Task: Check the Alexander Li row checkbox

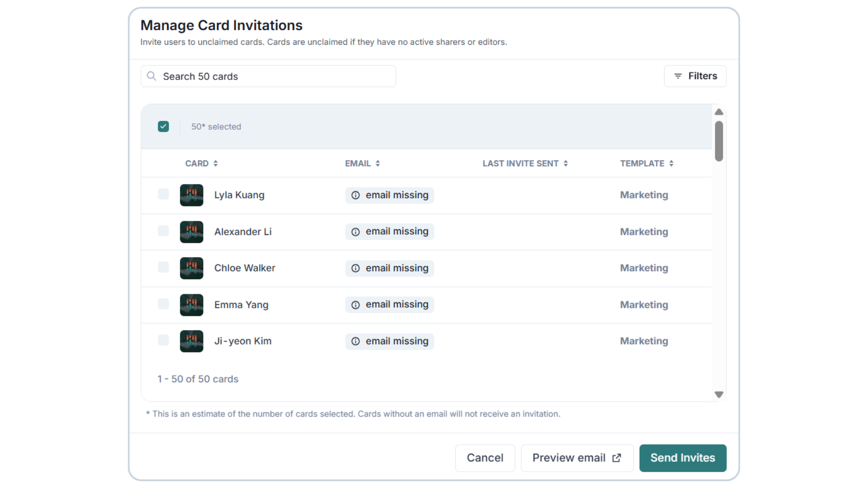Action: click(x=163, y=231)
